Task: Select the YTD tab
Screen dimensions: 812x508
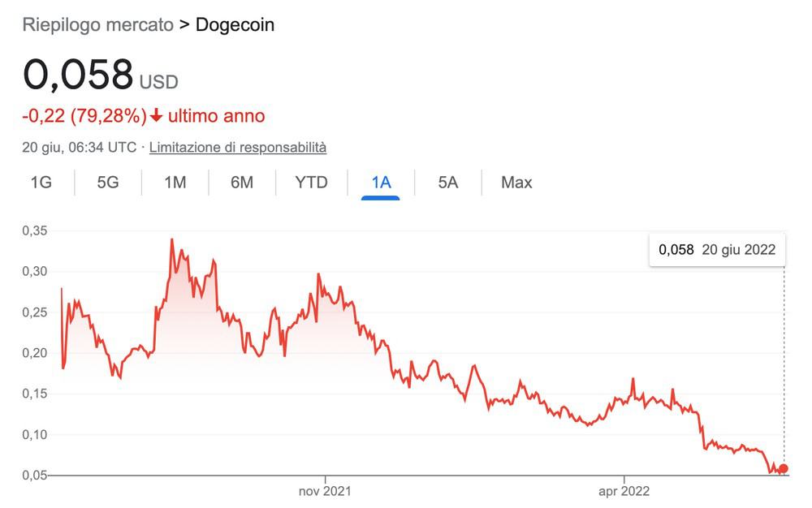Action: click(x=311, y=182)
